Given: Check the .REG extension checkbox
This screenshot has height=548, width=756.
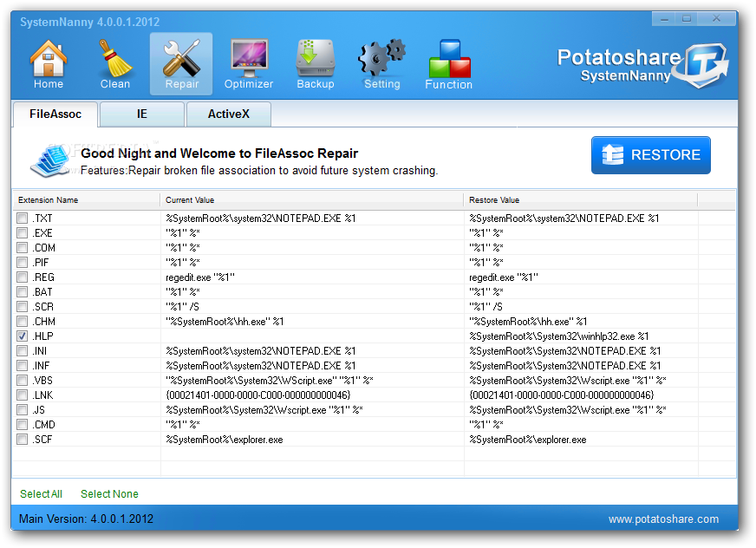Looking at the screenshot, I should click(23, 277).
